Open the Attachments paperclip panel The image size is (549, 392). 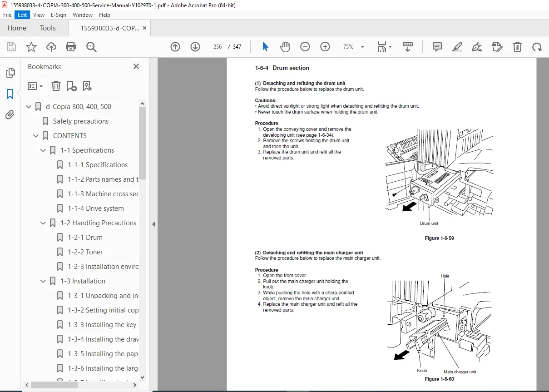[x=10, y=114]
